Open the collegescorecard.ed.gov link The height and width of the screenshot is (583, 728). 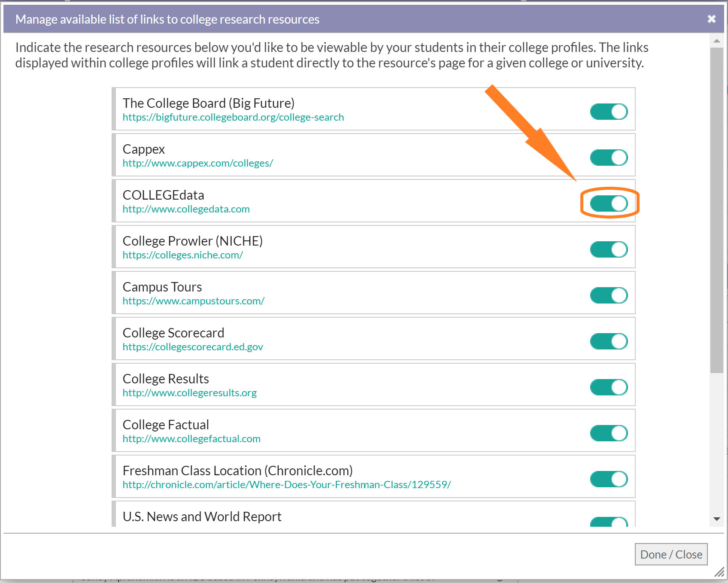click(193, 347)
